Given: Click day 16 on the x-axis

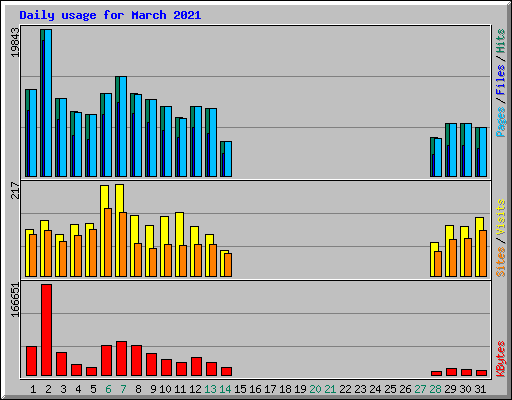Looking at the screenshot, I should pyautogui.click(x=255, y=389).
